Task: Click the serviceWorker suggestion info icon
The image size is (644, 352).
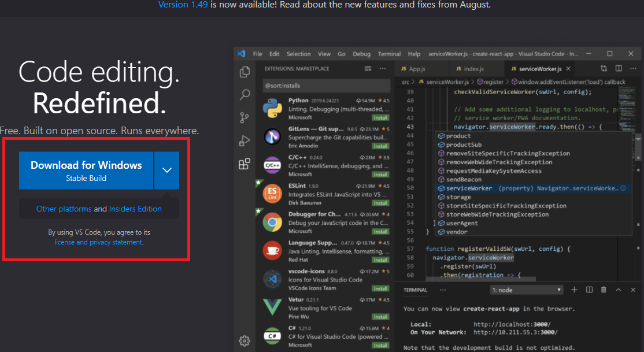Action: point(623,188)
